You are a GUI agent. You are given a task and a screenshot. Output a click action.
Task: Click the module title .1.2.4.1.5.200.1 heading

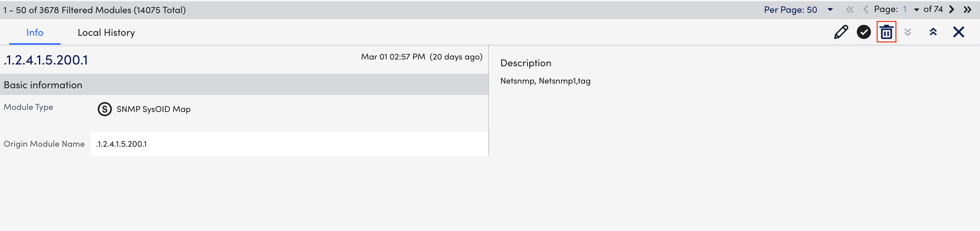[x=46, y=60]
